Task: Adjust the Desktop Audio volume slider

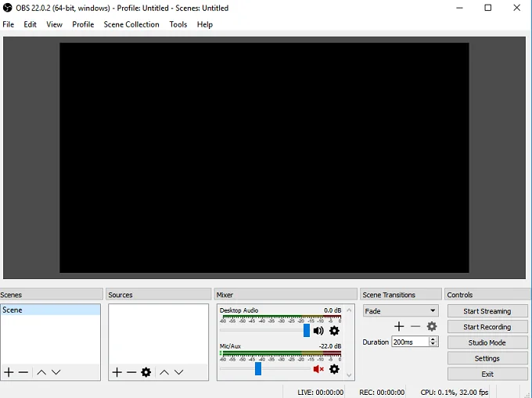Action: point(307,331)
